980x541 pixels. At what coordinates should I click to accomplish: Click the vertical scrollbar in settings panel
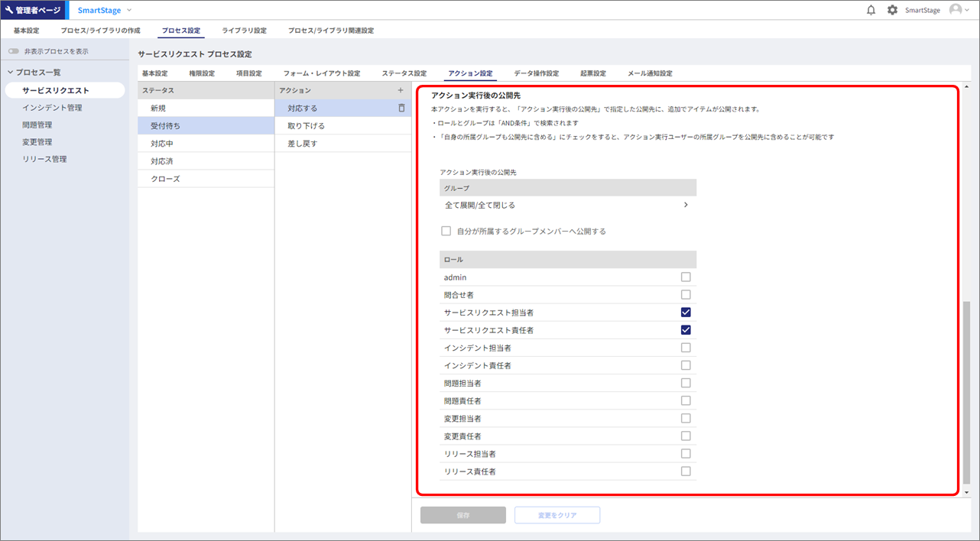pyautogui.click(x=966, y=391)
